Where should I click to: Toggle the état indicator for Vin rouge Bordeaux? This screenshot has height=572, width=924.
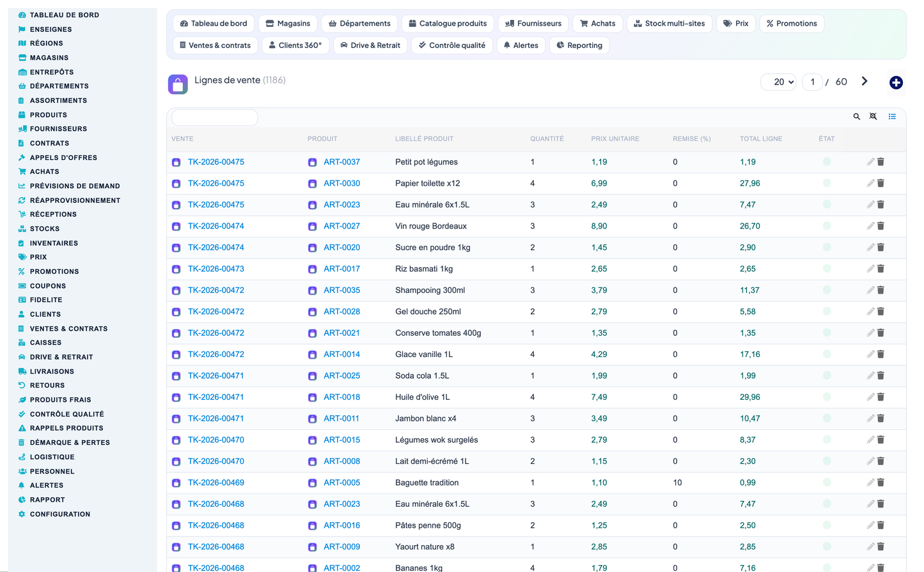827,226
